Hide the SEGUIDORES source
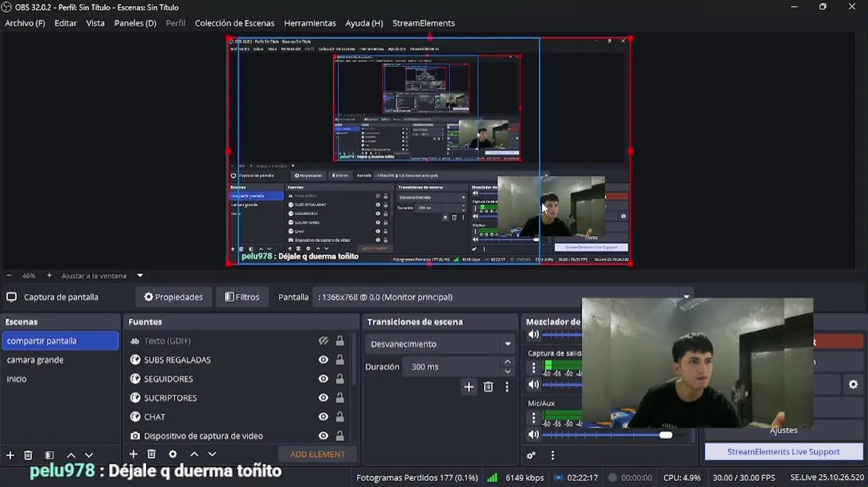The width and height of the screenshot is (868, 487). click(323, 379)
